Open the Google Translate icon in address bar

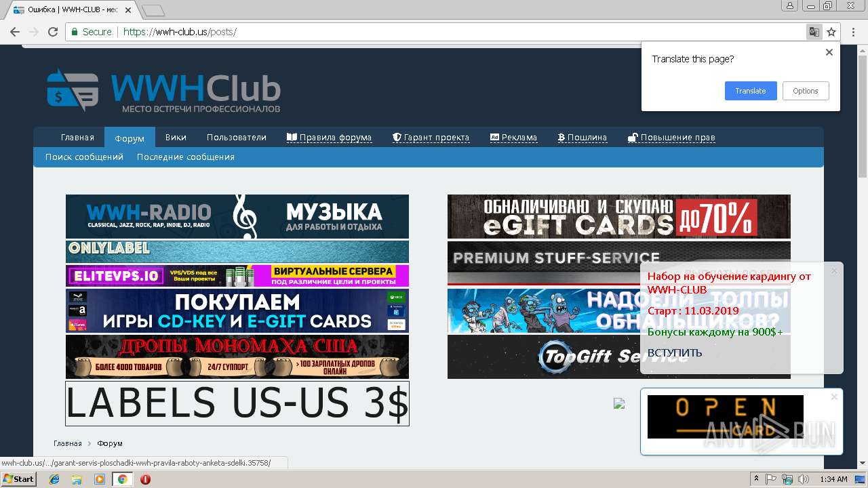pyautogui.click(x=814, y=32)
